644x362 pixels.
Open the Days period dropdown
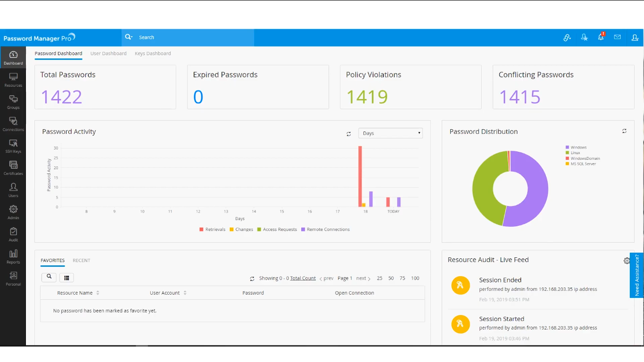(x=390, y=133)
